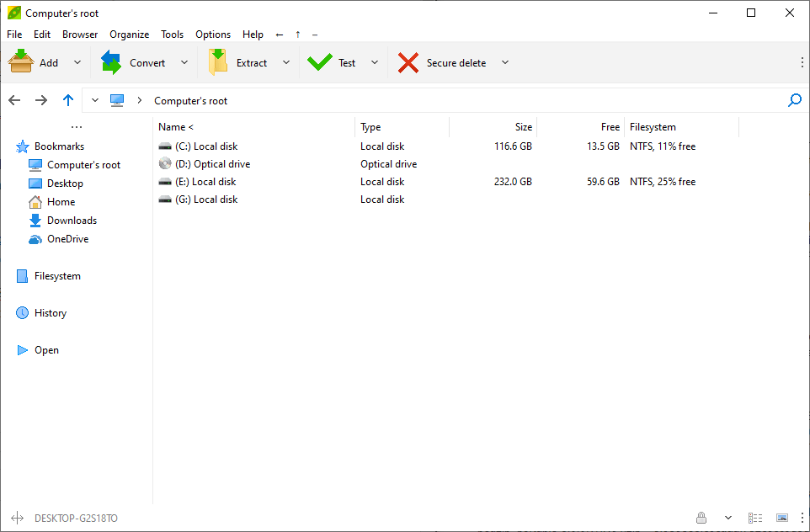Image resolution: width=810 pixels, height=532 pixels.
Task: Open the Browser menu
Action: click(x=80, y=34)
